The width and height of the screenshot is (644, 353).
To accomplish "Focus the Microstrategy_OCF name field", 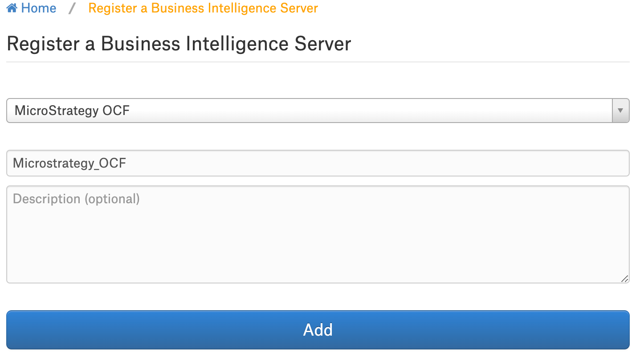I will tap(318, 163).
